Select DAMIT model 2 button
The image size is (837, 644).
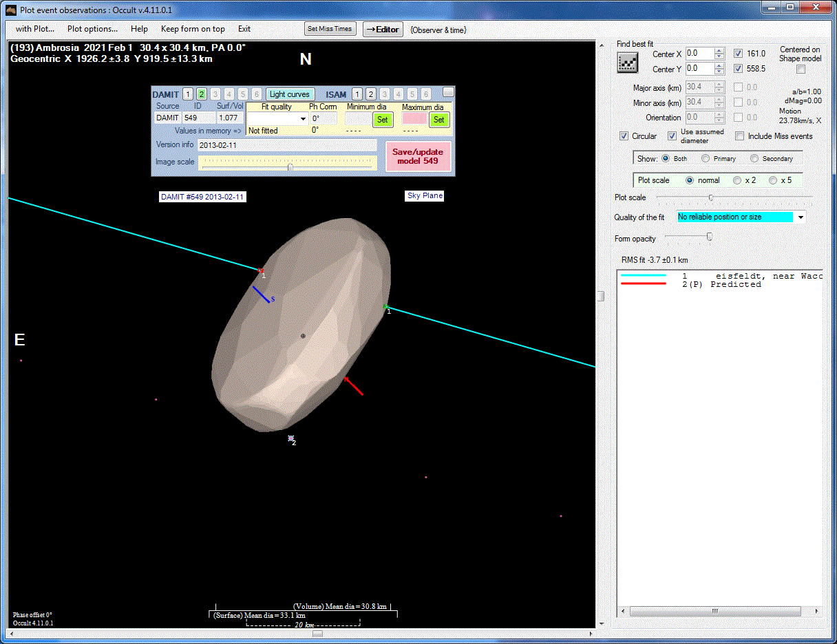(x=202, y=94)
